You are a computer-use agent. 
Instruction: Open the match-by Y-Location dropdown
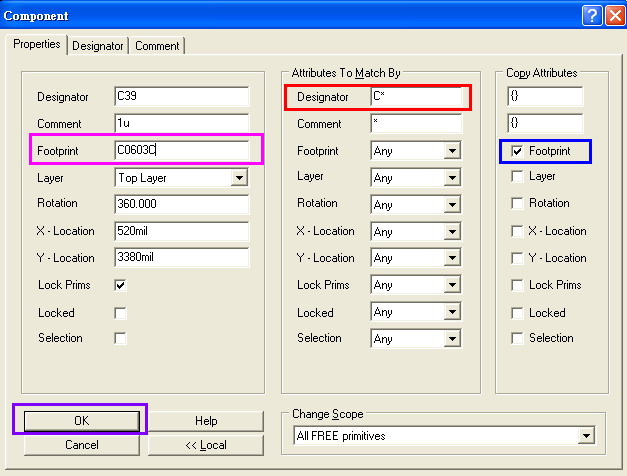pyautogui.click(x=416, y=258)
